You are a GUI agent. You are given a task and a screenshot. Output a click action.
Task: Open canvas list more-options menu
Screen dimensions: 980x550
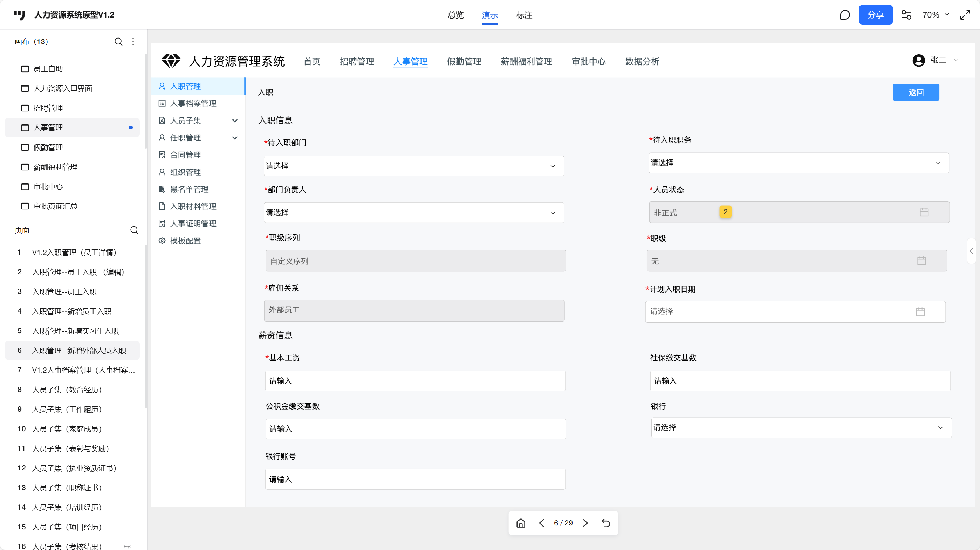133,41
